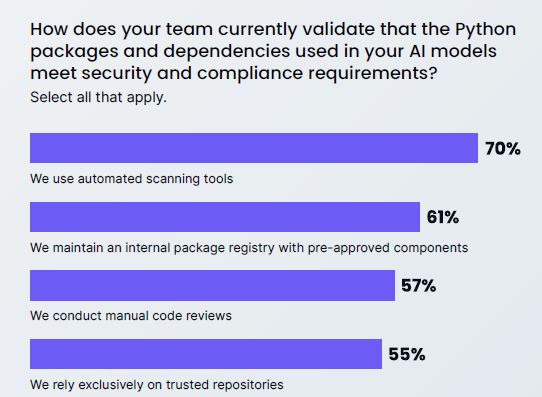Click 'We conduct manual code reviews' label
This screenshot has height=397, width=542.
coord(131,316)
